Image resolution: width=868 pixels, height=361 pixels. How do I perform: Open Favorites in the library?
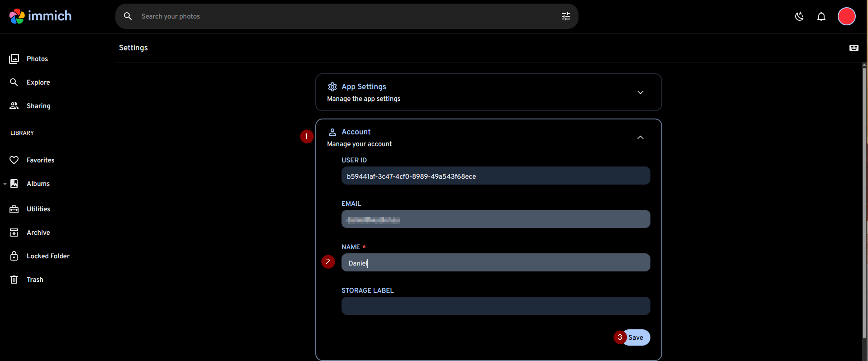[x=40, y=160]
